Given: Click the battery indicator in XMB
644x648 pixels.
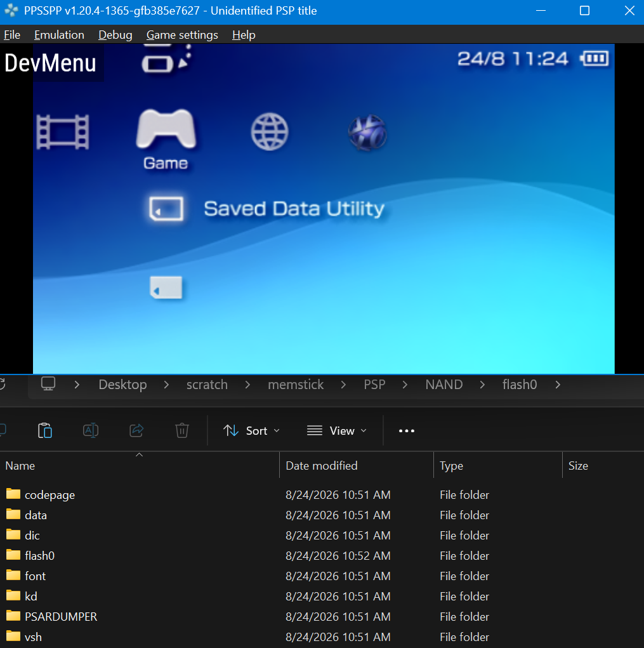Looking at the screenshot, I should click(x=595, y=58).
